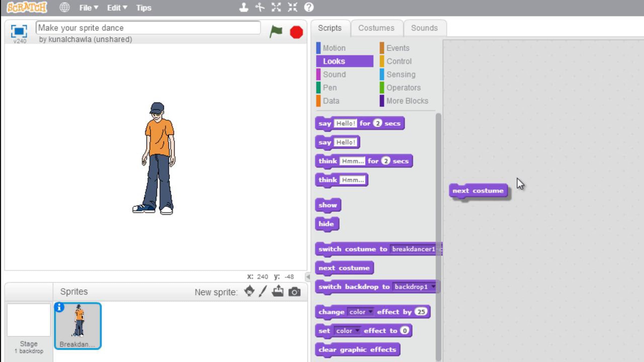This screenshot has height=362, width=644.
Task: Open the block help question-mark tool
Action: 309,8
